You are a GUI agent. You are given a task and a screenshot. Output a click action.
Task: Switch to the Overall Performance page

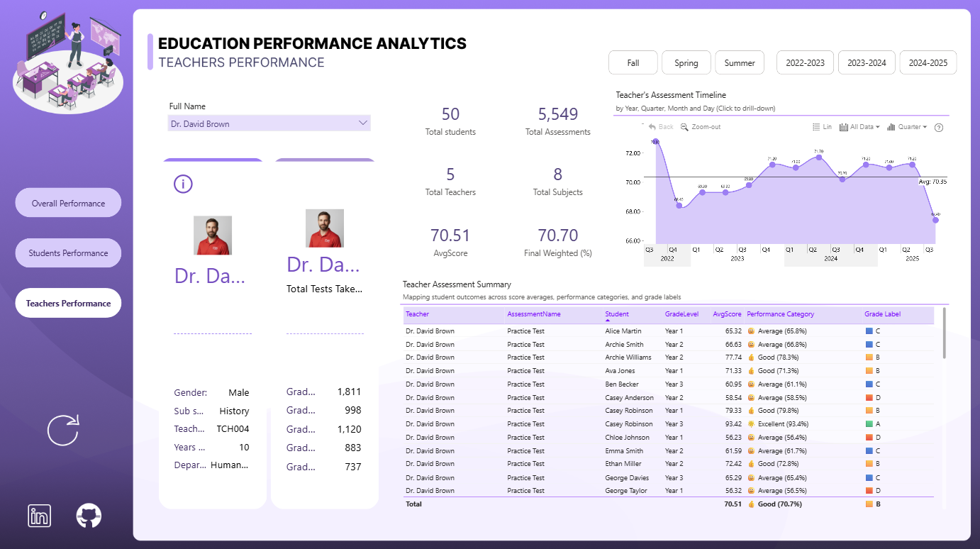[68, 203]
